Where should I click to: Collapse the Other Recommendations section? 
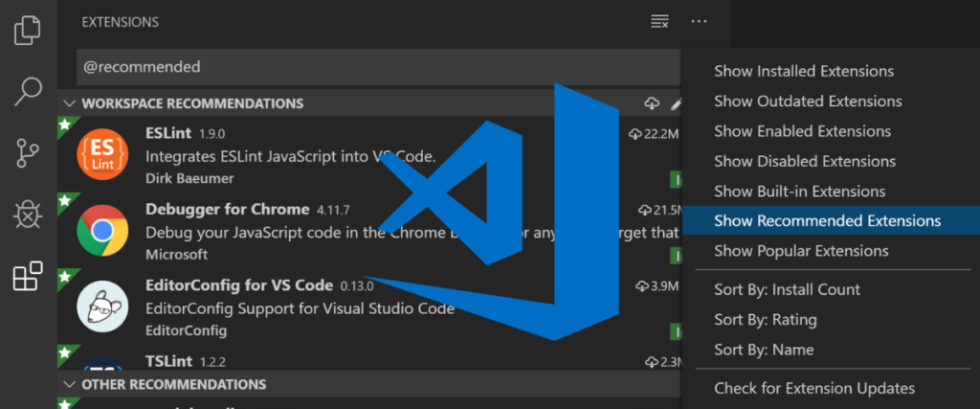tap(70, 384)
